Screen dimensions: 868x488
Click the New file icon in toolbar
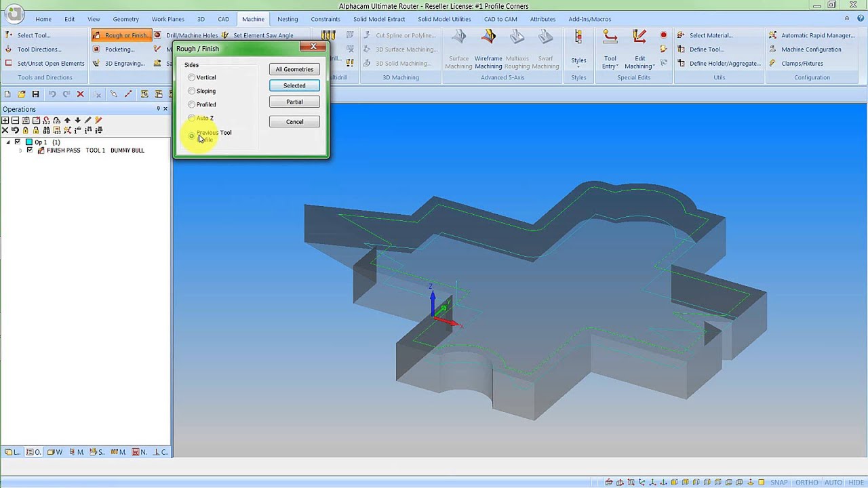7,94
